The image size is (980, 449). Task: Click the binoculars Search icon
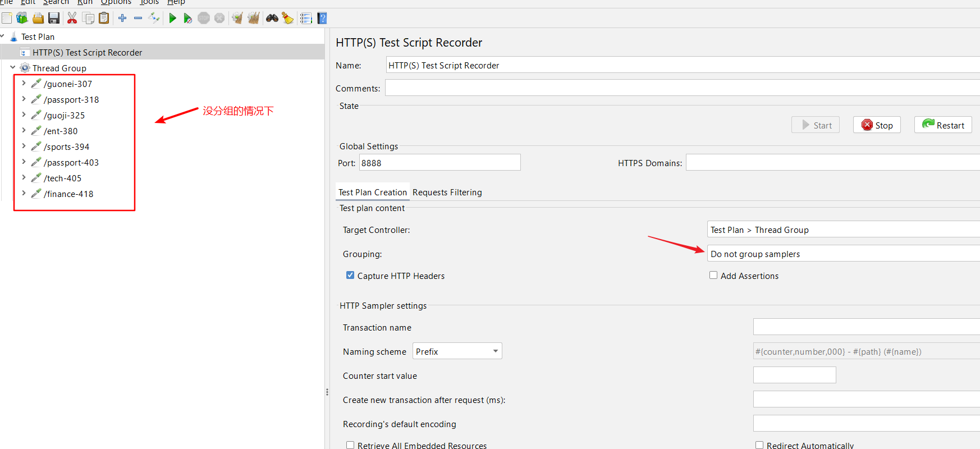point(272,19)
